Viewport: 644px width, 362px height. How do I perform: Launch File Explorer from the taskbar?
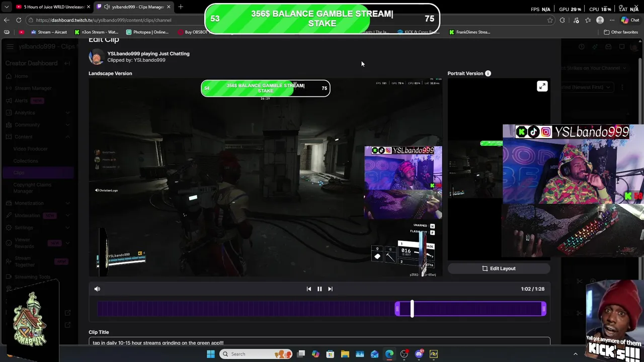point(345,354)
